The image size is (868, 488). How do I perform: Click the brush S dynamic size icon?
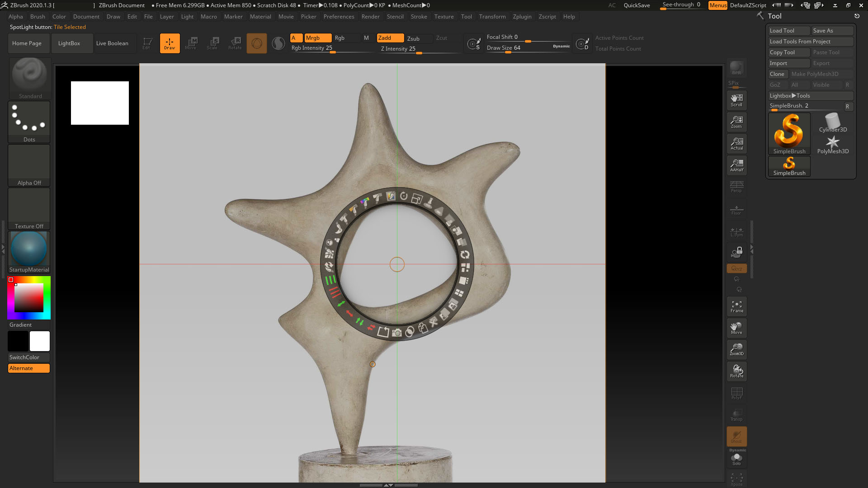pyautogui.click(x=474, y=44)
